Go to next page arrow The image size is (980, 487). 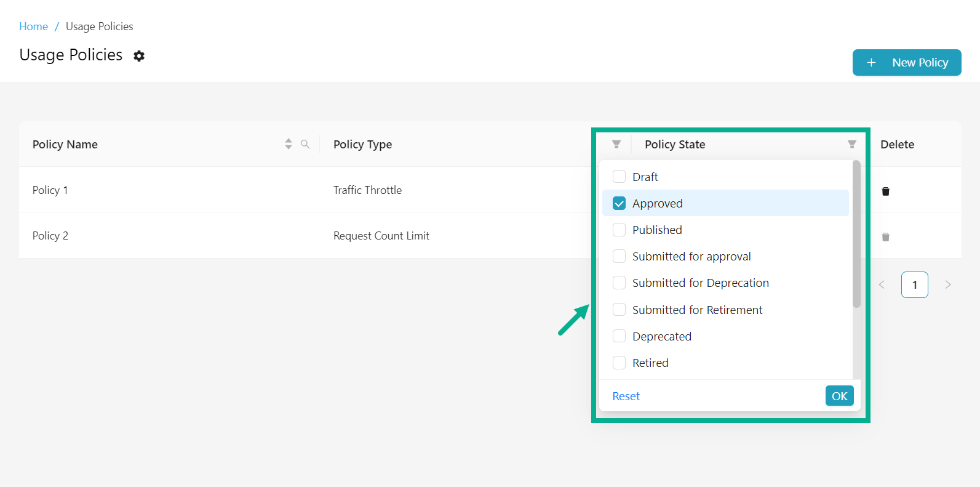tap(948, 284)
